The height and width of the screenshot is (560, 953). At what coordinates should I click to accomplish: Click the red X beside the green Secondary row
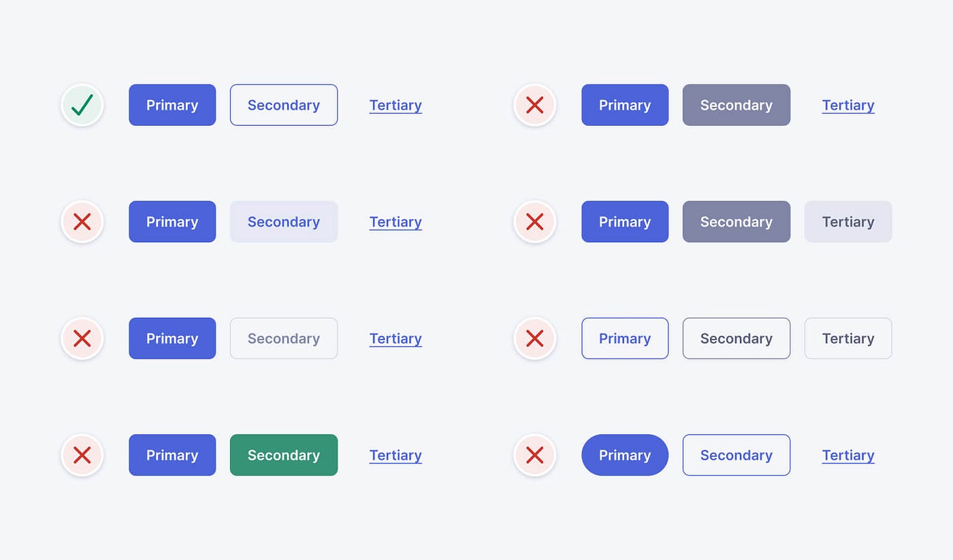tap(82, 455)
